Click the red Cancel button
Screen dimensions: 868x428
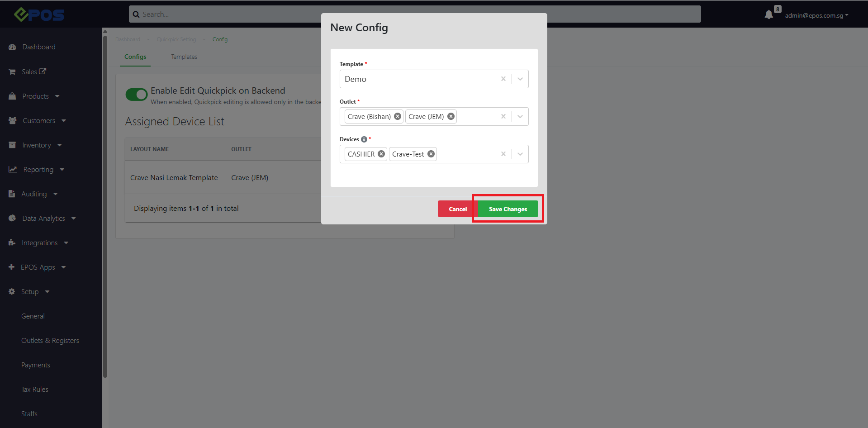coord(458,209)
